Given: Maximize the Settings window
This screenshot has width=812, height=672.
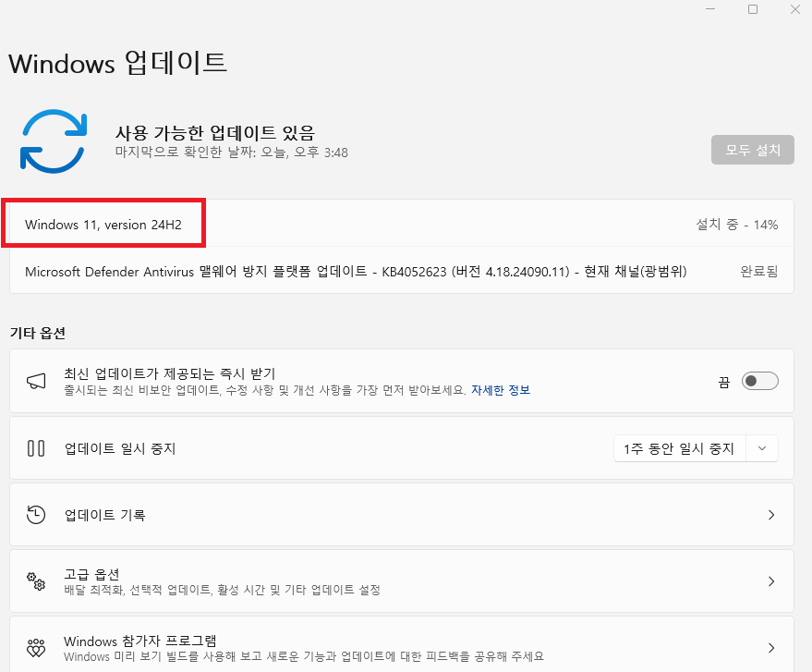Looking at the screenshot, I should [753, 9].
